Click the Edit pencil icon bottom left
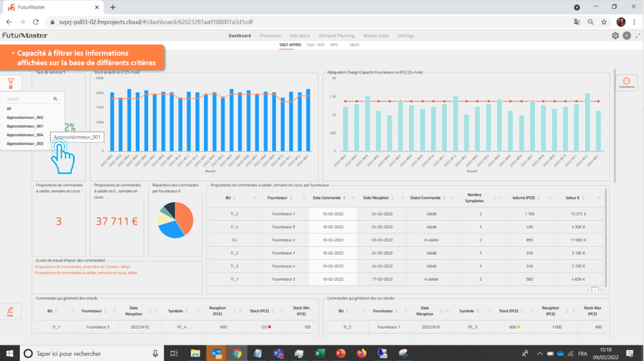This screenshot has width=644, height=361. [10, 310]
